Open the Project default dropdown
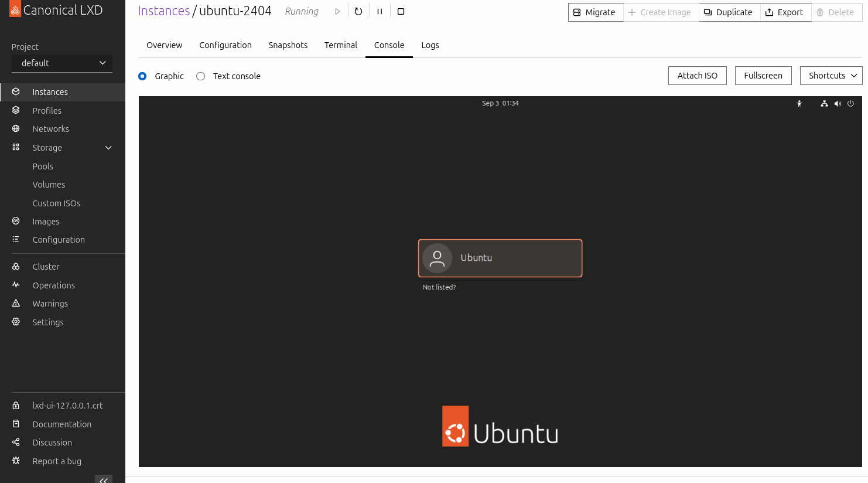Viewport: 868px width, 483px height. 62,63
